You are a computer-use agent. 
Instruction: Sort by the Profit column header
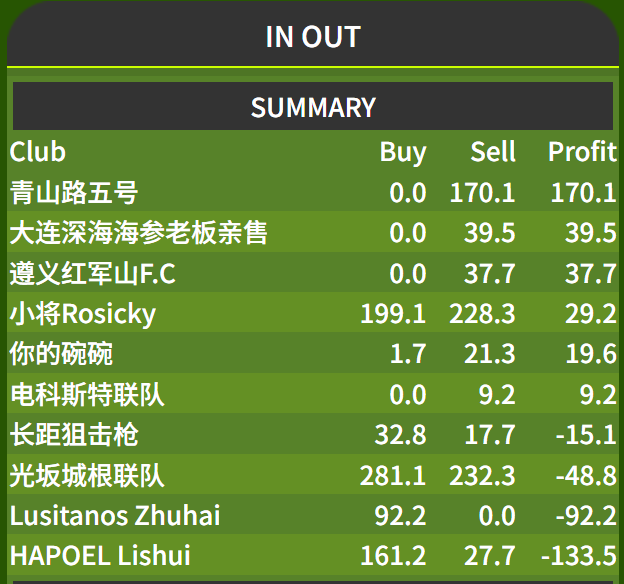click(582, 152)
